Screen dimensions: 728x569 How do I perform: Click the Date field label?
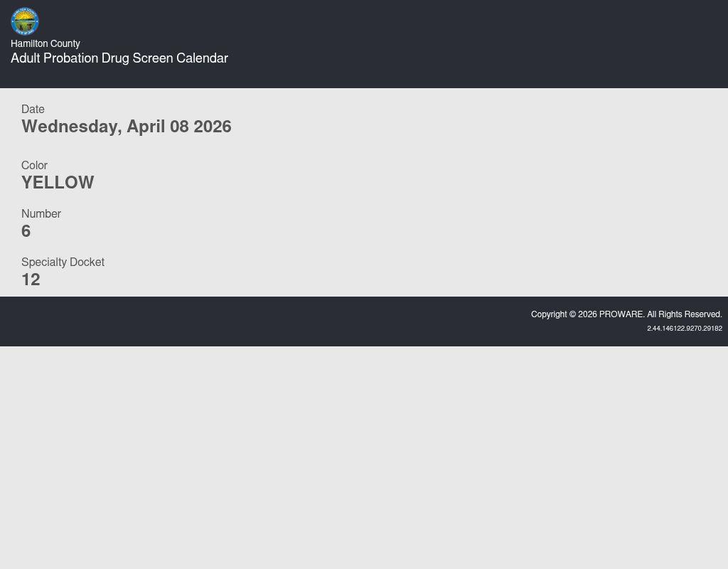33,110
